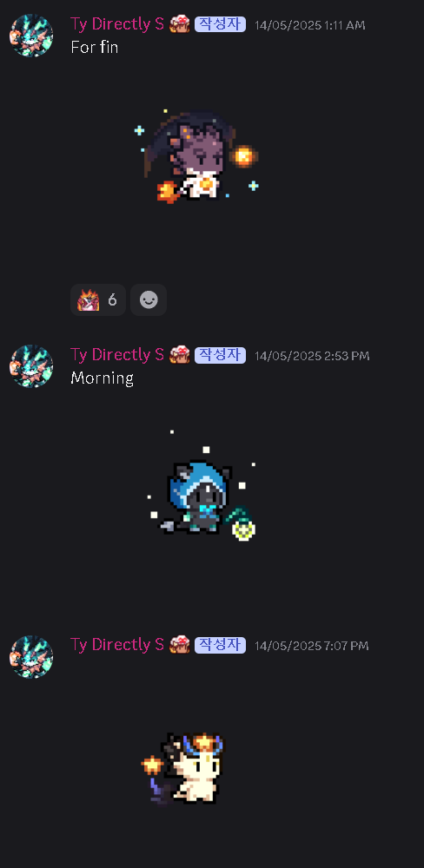Open avatar of the 2:53 PM message
Viewport: 424px width, 868px height.
pyautogui.click(x=31, y=366)
